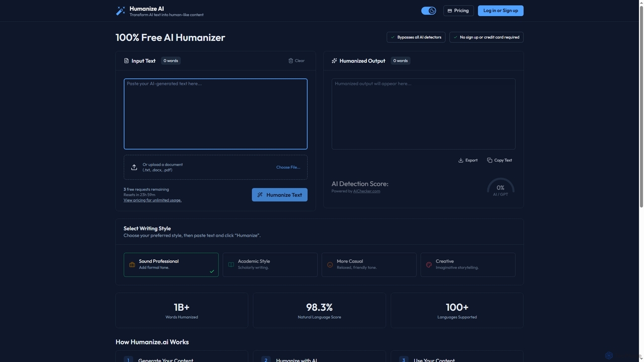644x362 pixels.
Task: Open View pricing for unlimited usage
Action: (x=152, y=200)
